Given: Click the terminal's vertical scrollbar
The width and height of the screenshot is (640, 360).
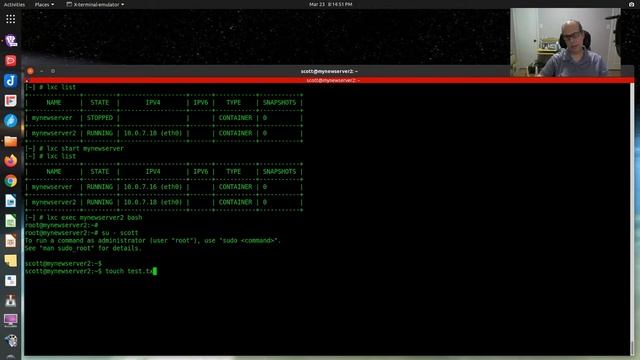Looking at the screenshot, I should pyautogui.click(x=632, y=219).
